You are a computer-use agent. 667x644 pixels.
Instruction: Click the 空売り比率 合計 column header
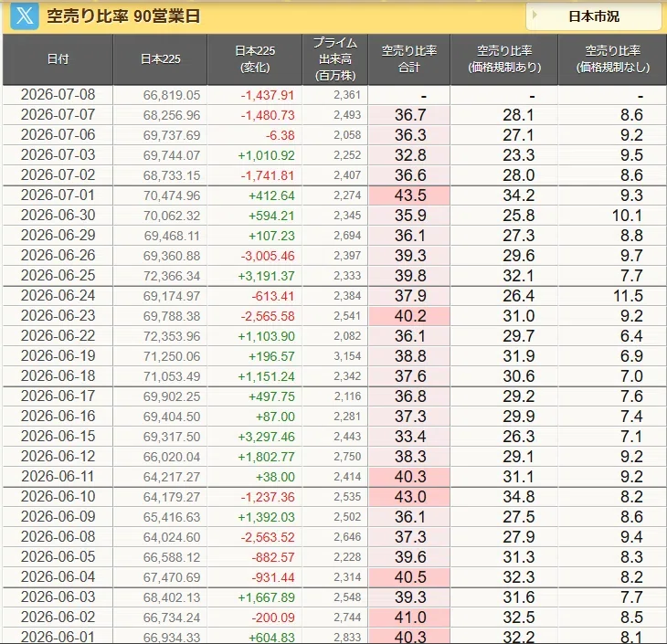pyautogui.click(x=409, y=59)
